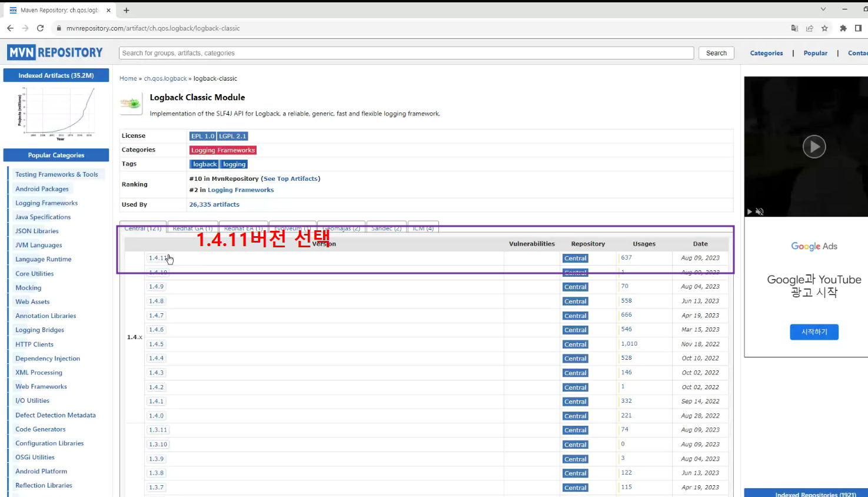Select version 1.4.7

(157, 316)
